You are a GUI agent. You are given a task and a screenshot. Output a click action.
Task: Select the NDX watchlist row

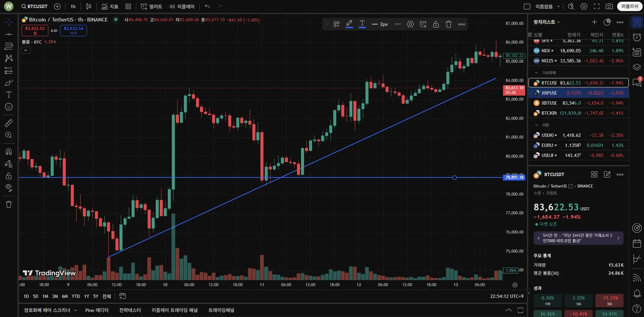pyautogui.click(x=579, y=51)
